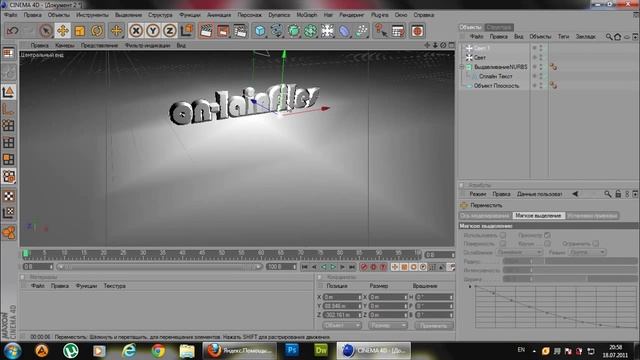This screenshot has width=640, height=360.
Task: Click the Photoshop icon in the taskbar
Action: [x=292, y=350]
